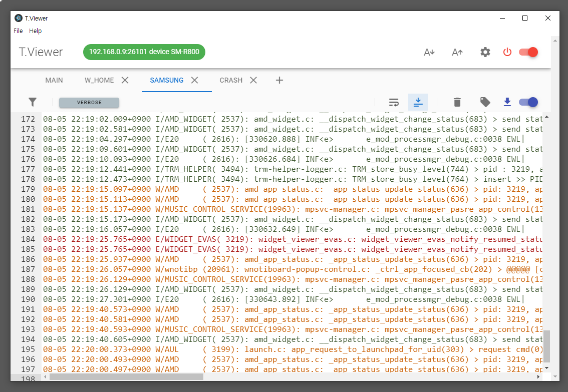
Task: Toggle the blue switch in log toolbar
Action: tap(528, 102)
